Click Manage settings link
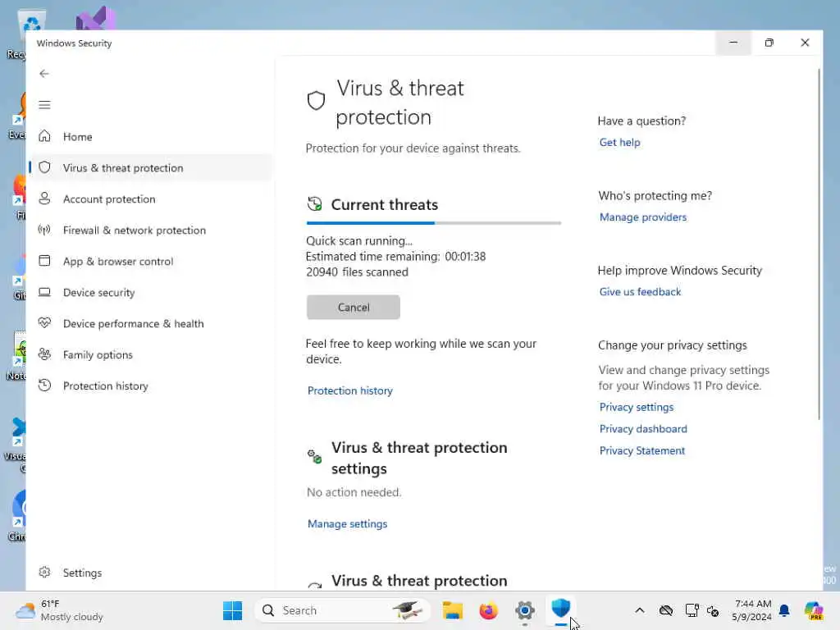The image size is (840, 630). coord(347,523)
